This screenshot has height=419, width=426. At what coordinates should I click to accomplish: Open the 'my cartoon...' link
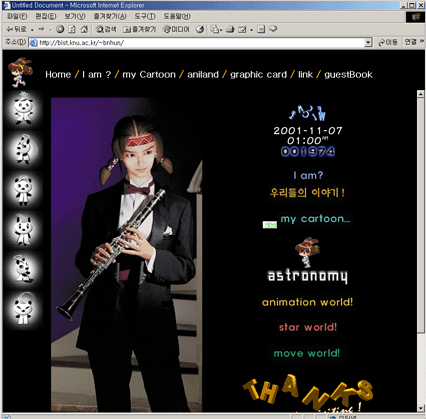click(315, 219)
